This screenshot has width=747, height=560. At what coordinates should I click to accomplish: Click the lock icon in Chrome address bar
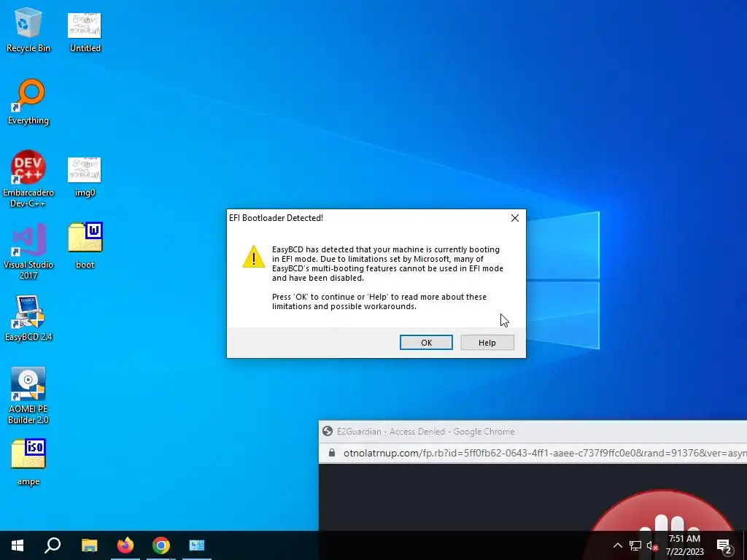tap(332, 453)
